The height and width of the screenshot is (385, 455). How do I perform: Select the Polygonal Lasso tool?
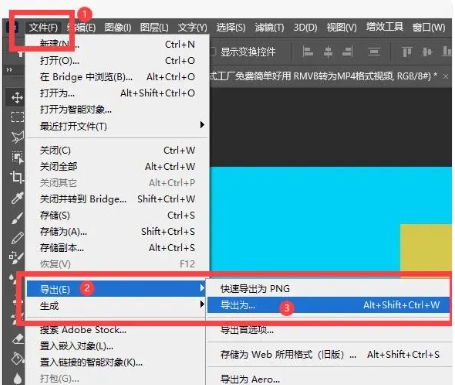(x=17, y=137)
